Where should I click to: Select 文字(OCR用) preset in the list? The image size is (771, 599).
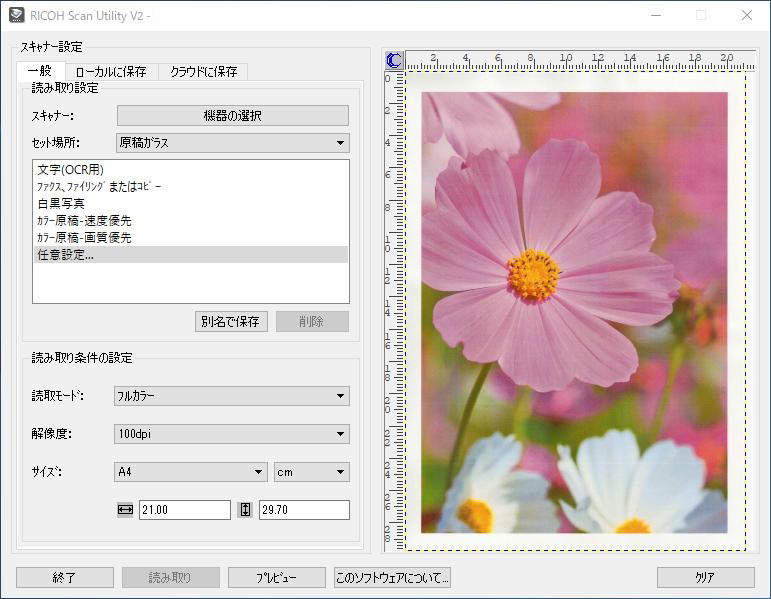70,170
